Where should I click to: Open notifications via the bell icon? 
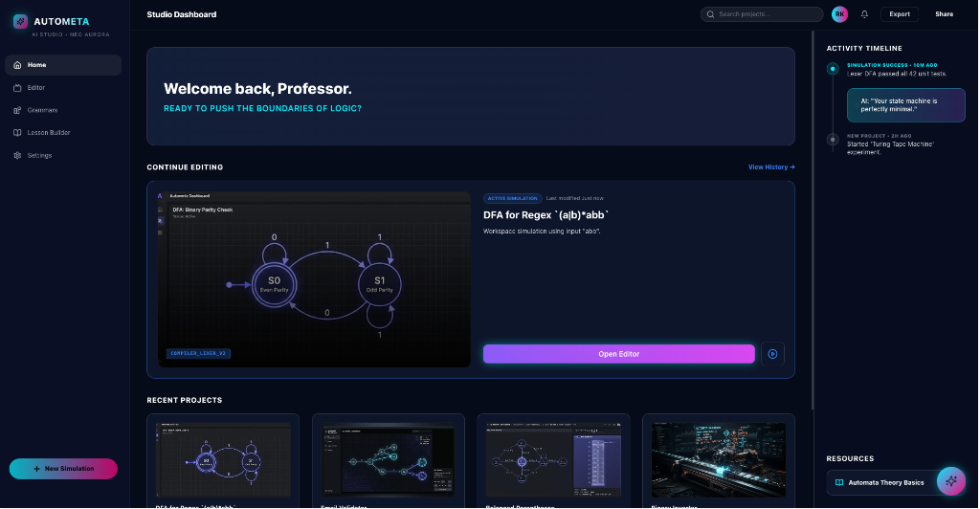[864, 14]
